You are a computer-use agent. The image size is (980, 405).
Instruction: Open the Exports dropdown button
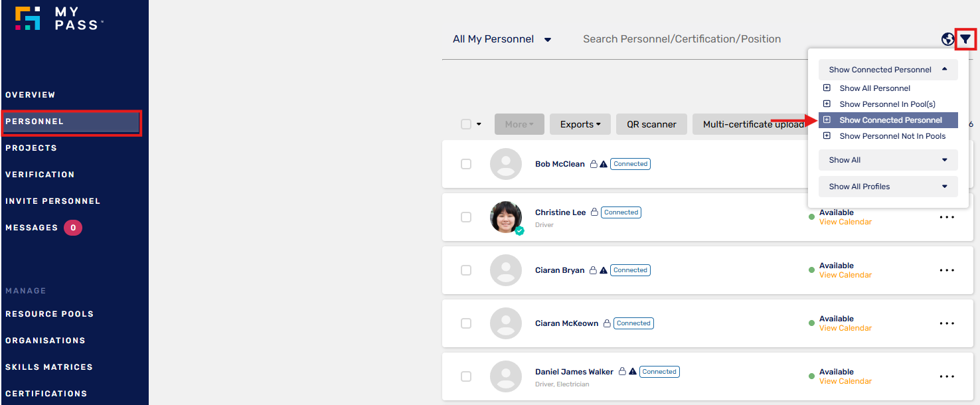[x=580, y=124]
